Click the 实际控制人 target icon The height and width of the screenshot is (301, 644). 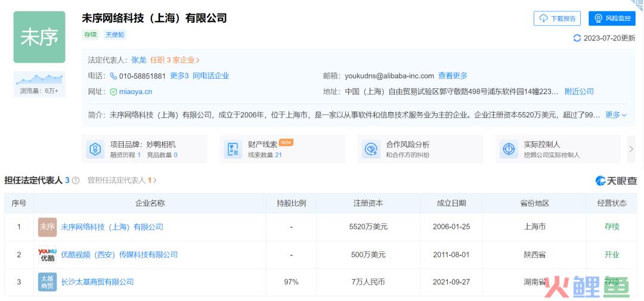pos(509,150)
